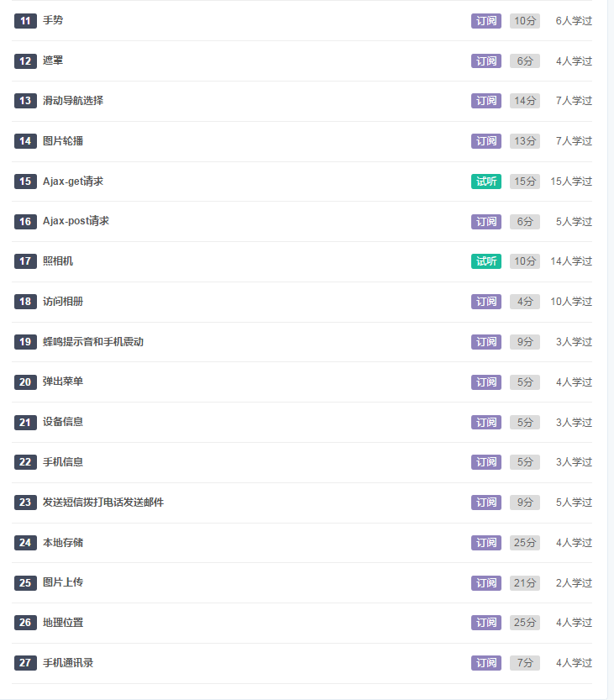
Task: Click 订阅 on the 遮罩 lesson
Action: (x=486, y=61)
